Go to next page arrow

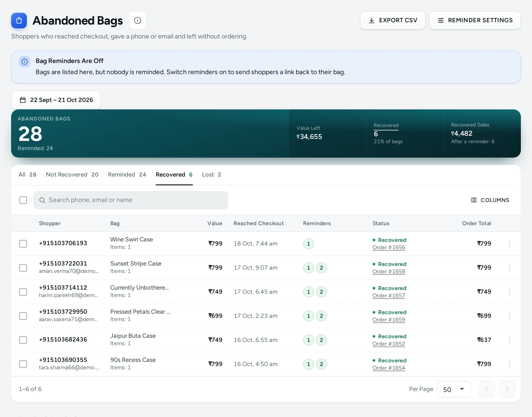click(507, 389)
